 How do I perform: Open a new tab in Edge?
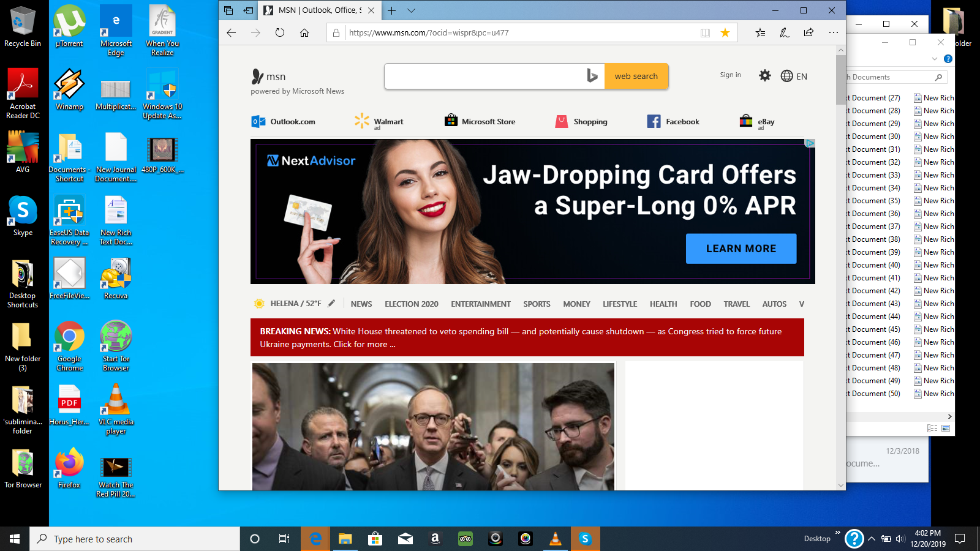tap(392, 10)
